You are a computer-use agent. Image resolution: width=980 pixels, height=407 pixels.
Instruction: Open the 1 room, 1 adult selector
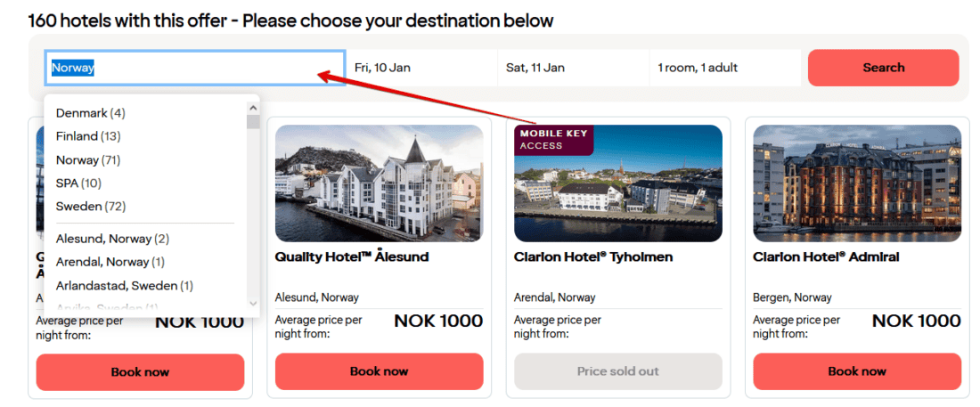[x=723, y=68]
